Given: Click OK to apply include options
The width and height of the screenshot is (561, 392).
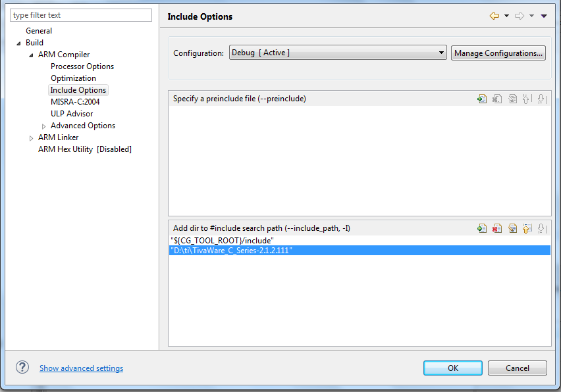Looking at the screenshot, I should [452, 368].
